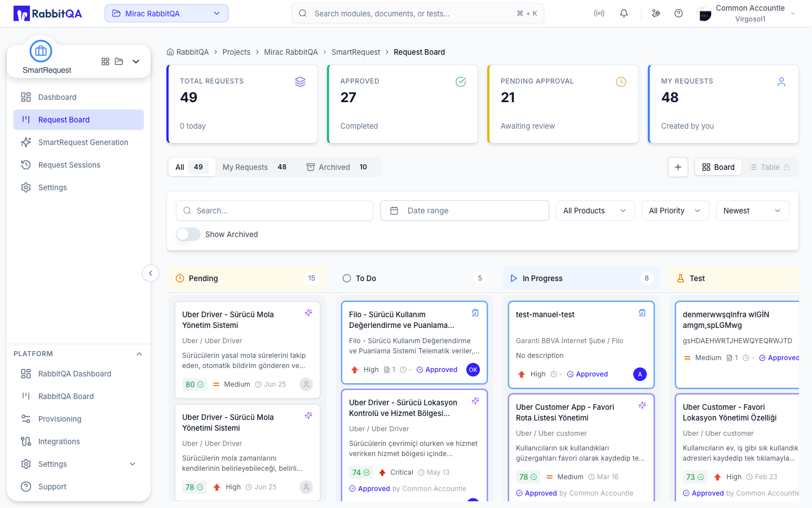Open Integrations
Viewport: 812px width, 508px height.
point(78,441)
